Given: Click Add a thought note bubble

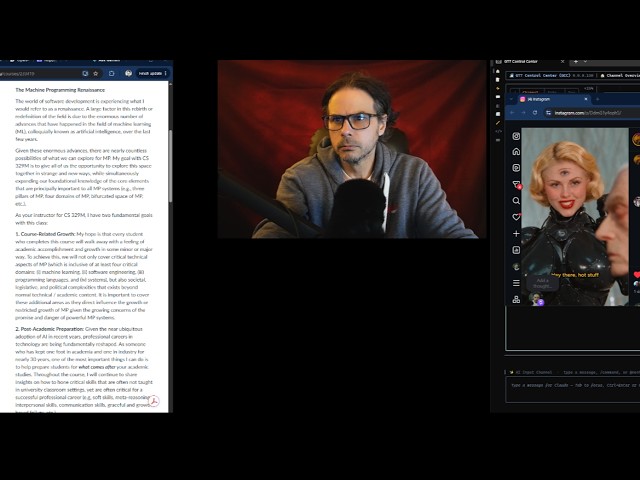Looking at the screenshot, I should (542, 283).
